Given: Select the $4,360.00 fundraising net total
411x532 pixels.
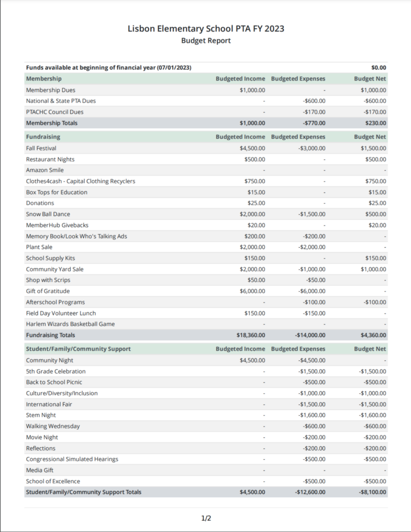Looking at the screenshot, I should click(x=373, y=335).
